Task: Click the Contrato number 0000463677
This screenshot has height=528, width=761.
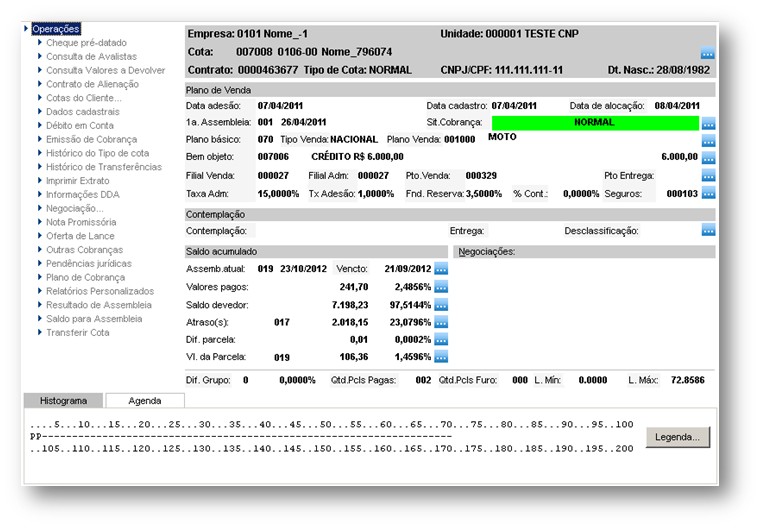Action: tap(268, 70)
